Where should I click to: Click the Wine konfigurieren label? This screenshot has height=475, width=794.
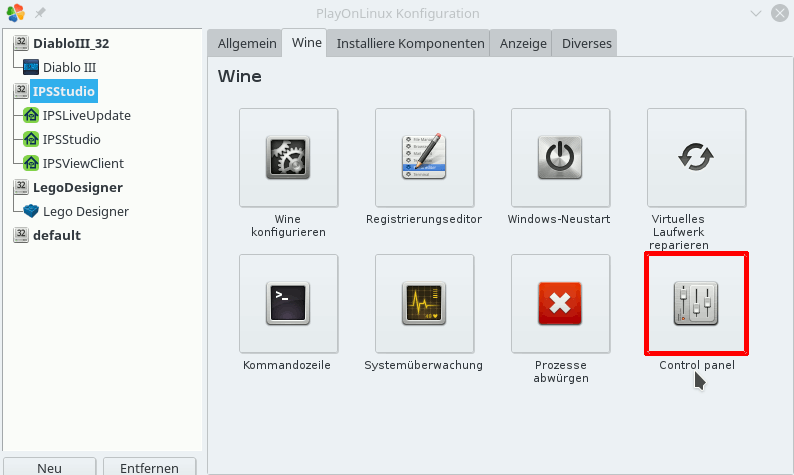click(x=288, y=225)
